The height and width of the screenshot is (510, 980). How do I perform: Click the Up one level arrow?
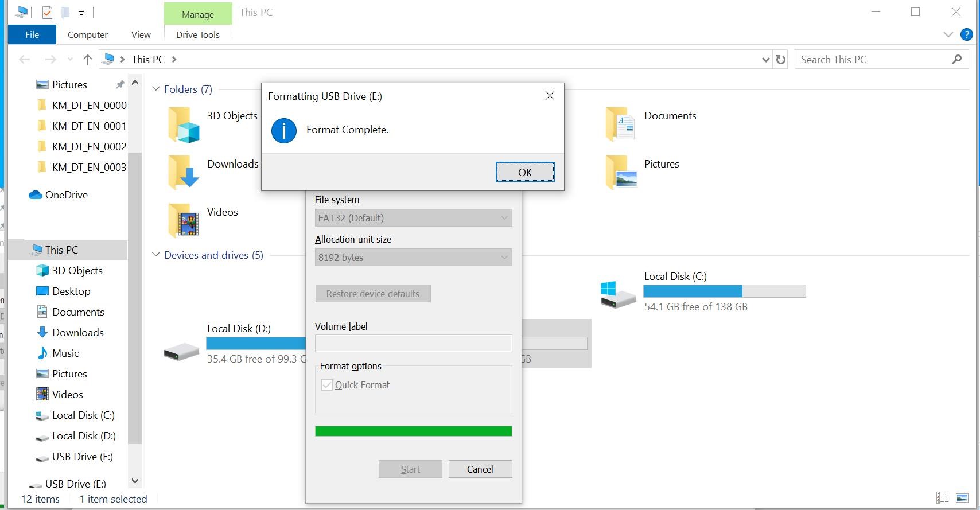87,60
